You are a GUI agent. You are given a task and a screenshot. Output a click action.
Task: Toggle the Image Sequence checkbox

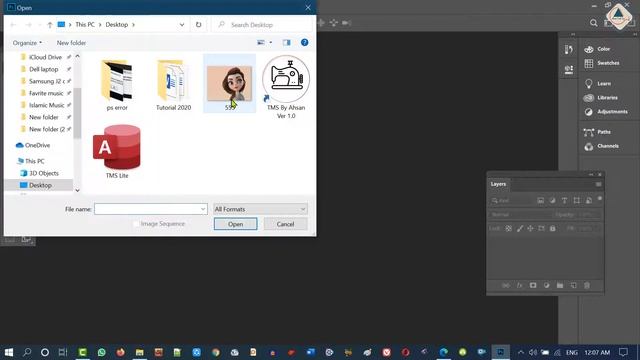(x=136, y=224)
